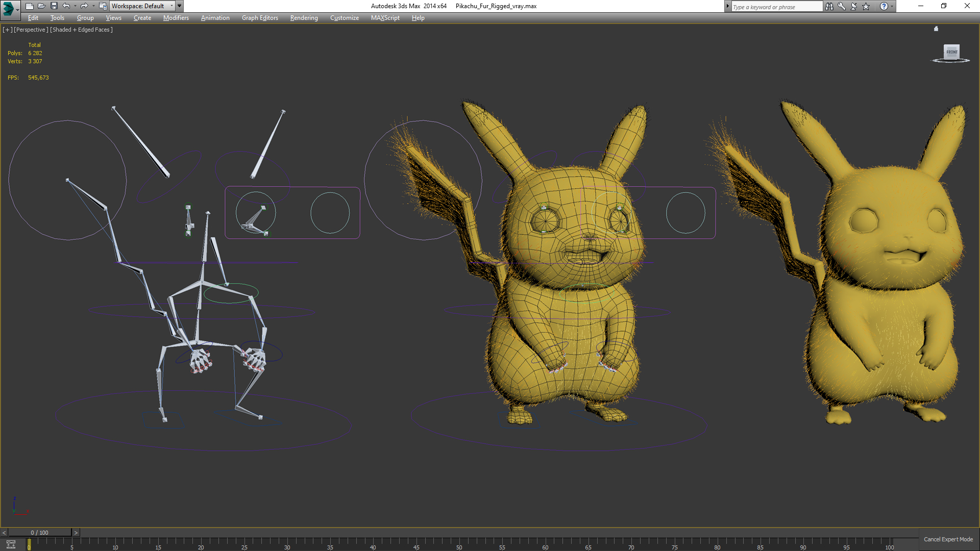Image resolution: width=980 pixels, height=551 pixels.
Task: Step to next frame with > arrow
Action: (x=76, y=533)
